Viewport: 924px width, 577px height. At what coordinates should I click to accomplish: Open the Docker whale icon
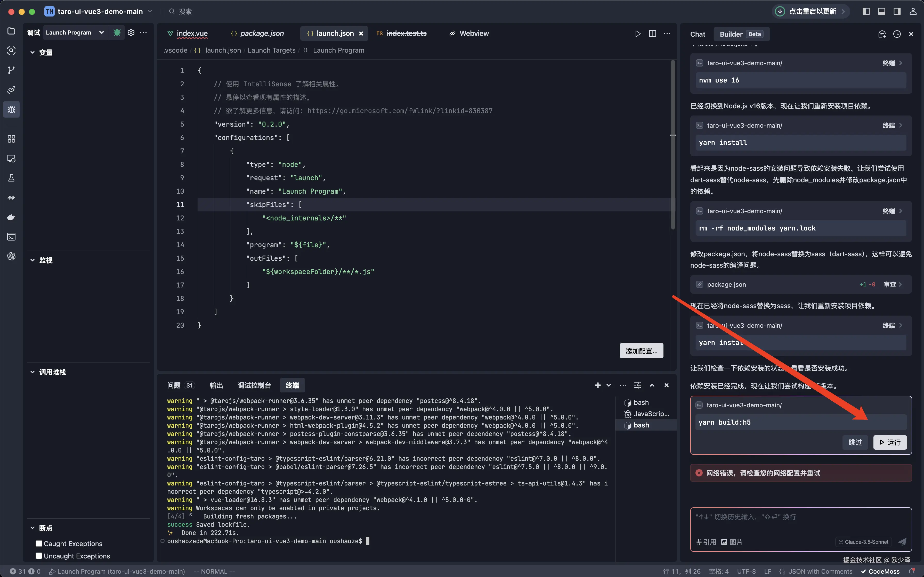(x=11, y=217)
